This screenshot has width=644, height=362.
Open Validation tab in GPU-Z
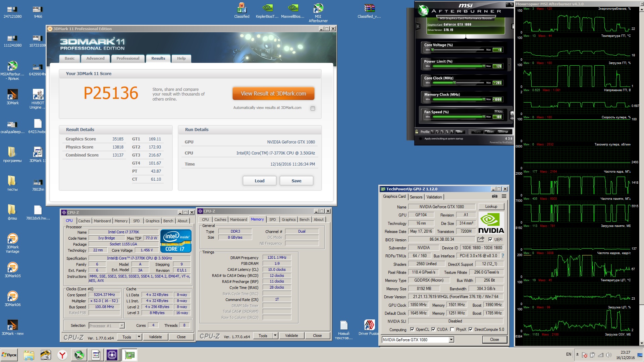(434, 197)
